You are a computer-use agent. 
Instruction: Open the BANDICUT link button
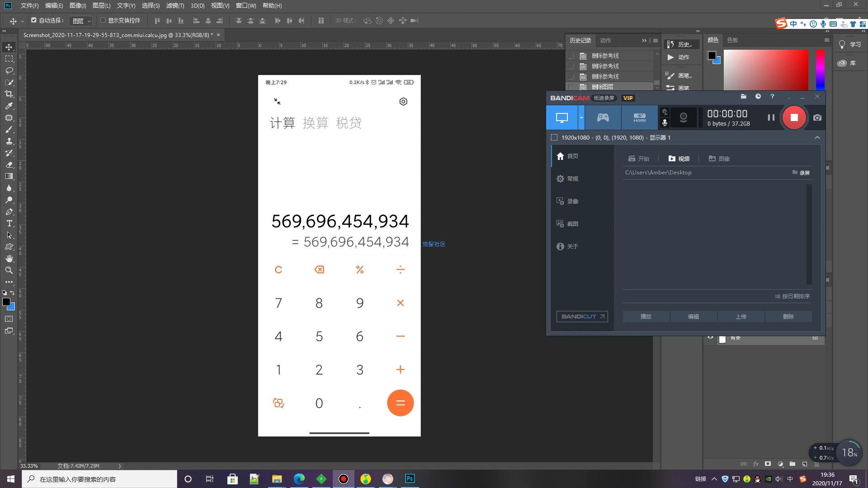(582, 316)
